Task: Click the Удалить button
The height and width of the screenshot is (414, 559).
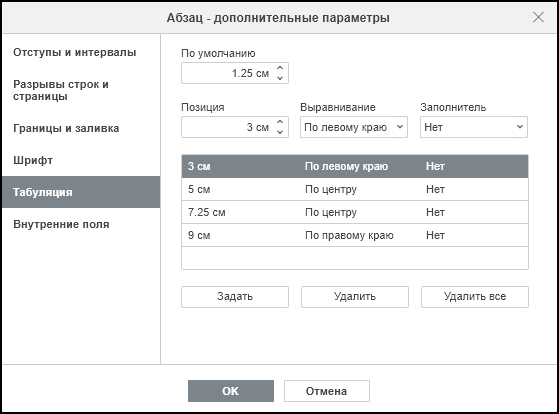Action: click(355, 297)
